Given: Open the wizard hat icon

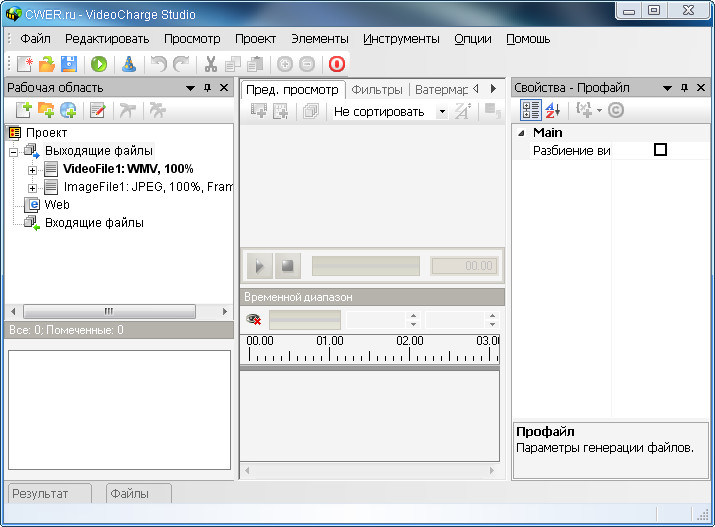Looking at the screenshot, I should [x=128, y=64].
